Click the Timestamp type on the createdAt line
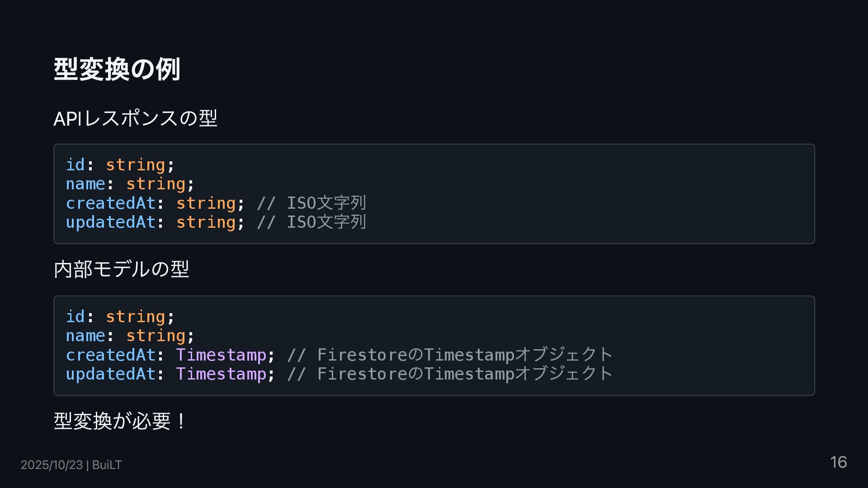Screen dimensions: 868x488 coord(221,355)
